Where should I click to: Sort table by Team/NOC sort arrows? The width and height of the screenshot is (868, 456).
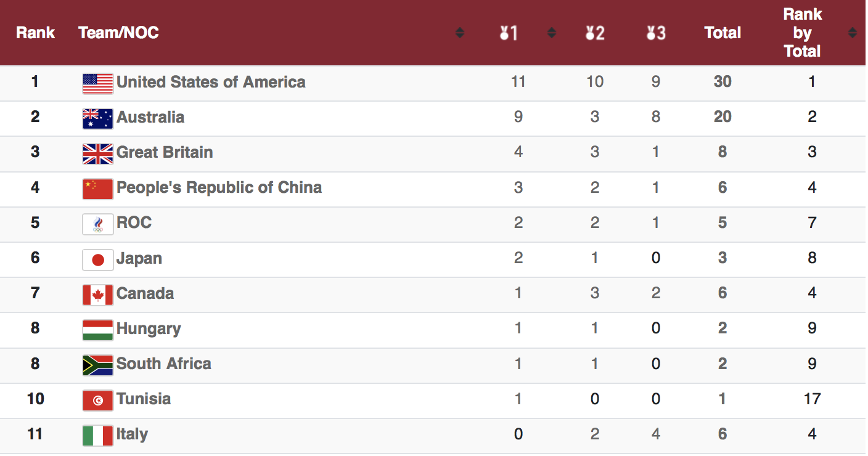pyautogui.click(x=460, y=33)
